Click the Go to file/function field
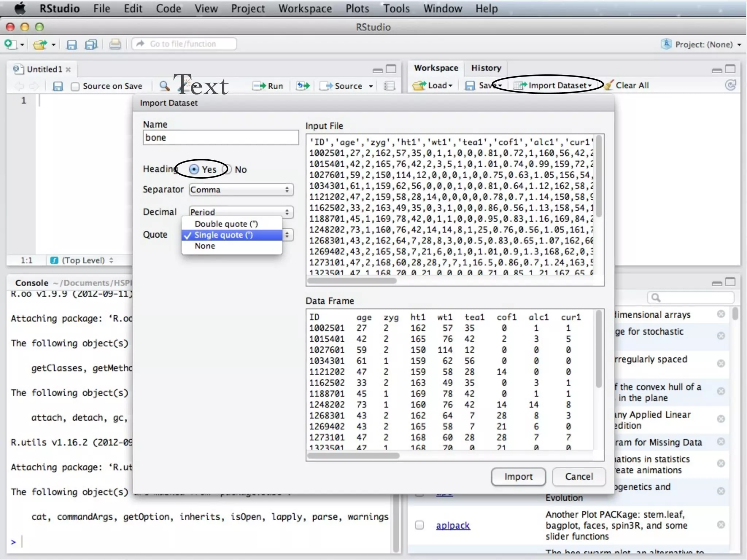 tap(184, 44)
